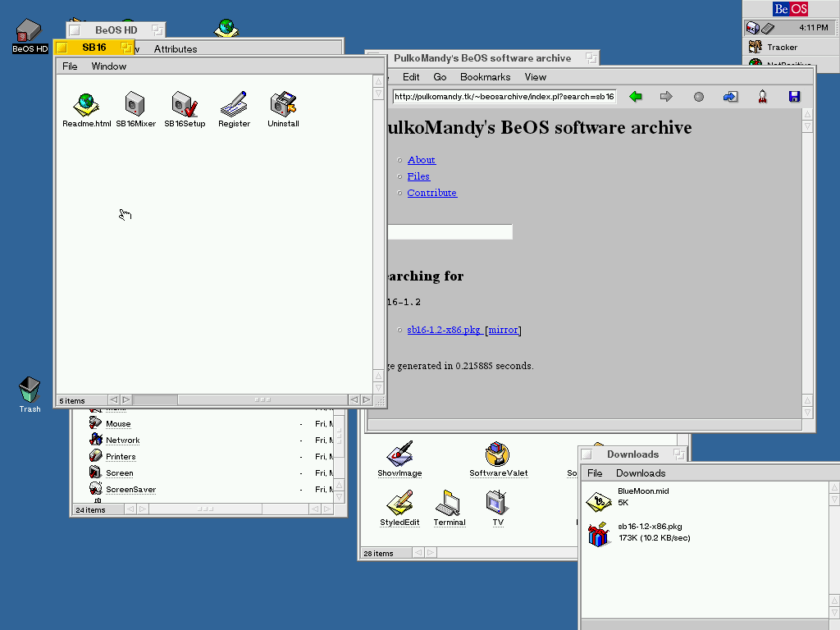This screenshot has width=840, height=630.
Task: Open the View menu in NetPositive
Action: [x=535, y=77]
